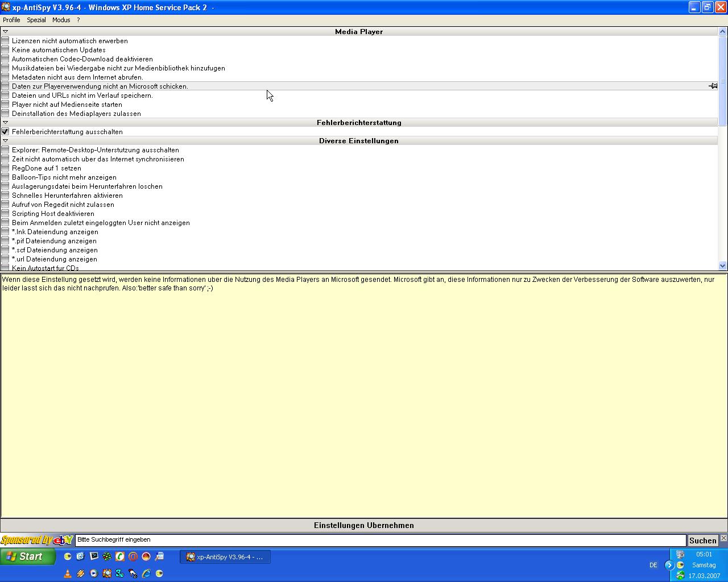Viewport: 728px width, 582px height.
Task: Select row Deinstallation des Mediaplayers zulassen
Action: [359, 113]
